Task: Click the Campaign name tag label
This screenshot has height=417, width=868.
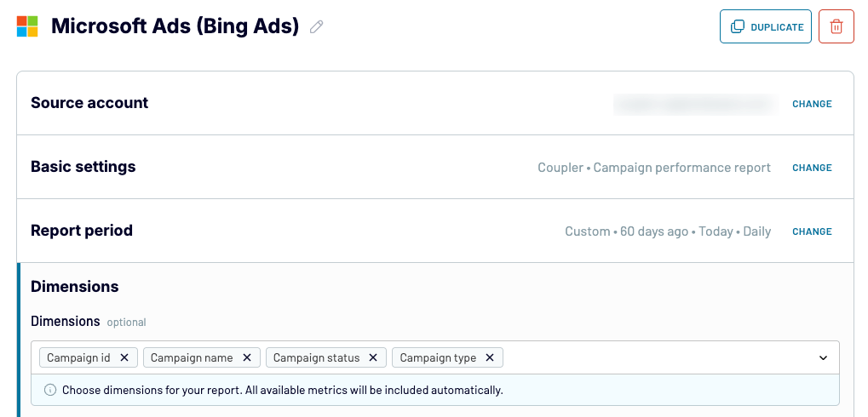Action: [x=192, y=357]
